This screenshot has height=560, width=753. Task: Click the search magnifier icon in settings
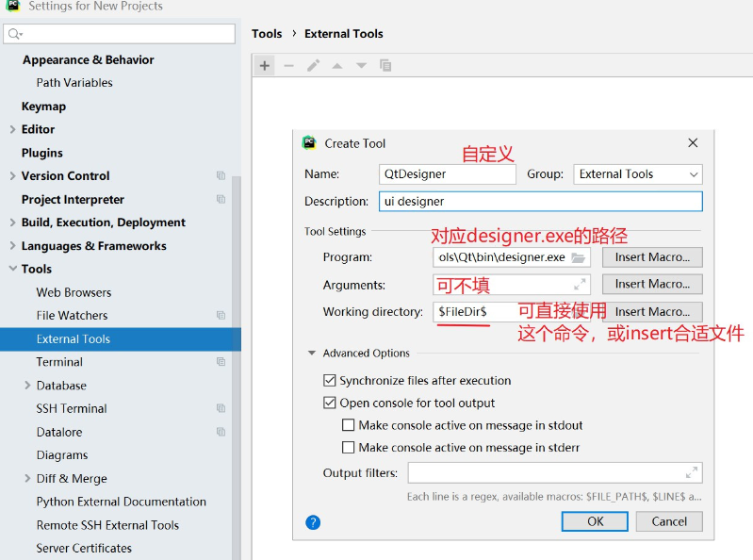coord(15,34)
